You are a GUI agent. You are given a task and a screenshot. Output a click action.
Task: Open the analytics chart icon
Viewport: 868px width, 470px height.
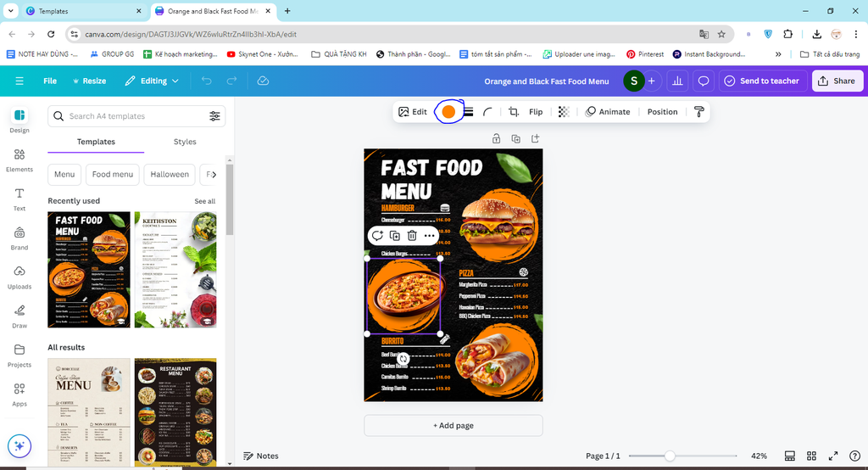tap(677, 81)
